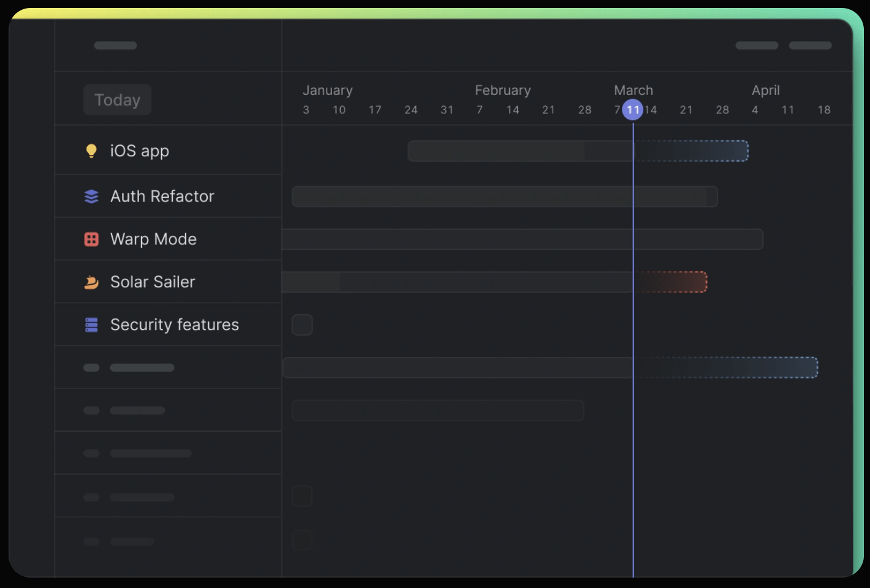The image size is (870, 588).
Task: Toggle the small square marker below the timeline rows
Action: coord(302,496)
